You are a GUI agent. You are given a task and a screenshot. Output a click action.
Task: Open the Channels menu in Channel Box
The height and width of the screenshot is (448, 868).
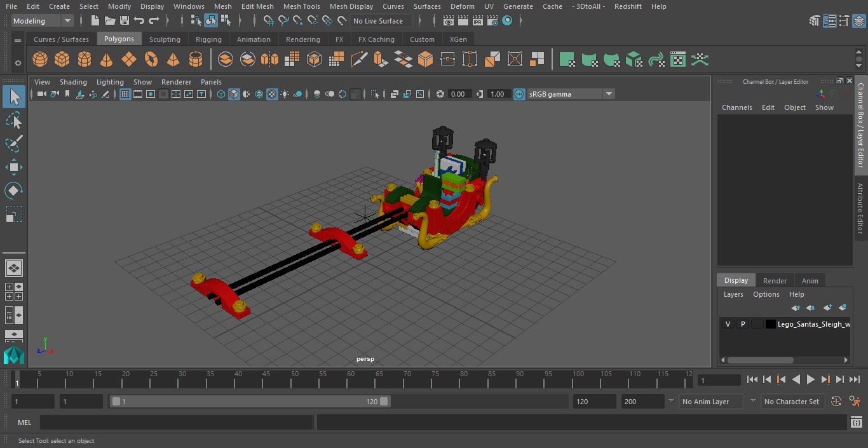[736, 107]
